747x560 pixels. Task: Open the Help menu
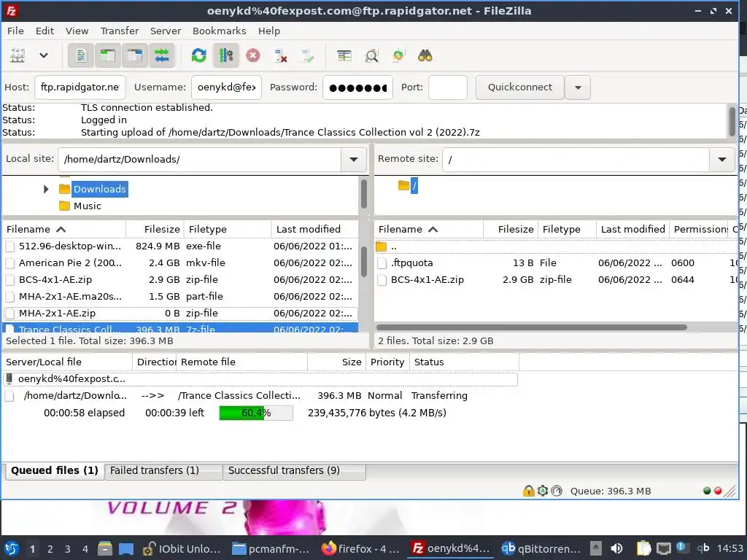(269, 31)
